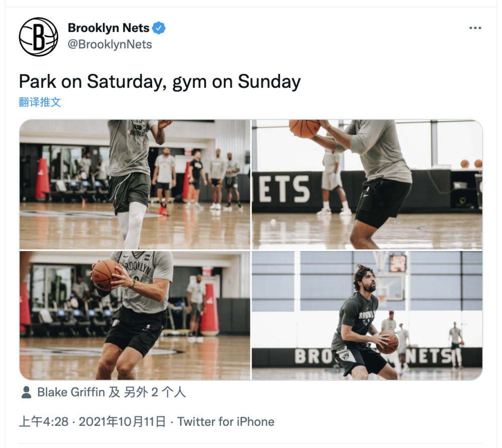502x448 pixels.
Task: Open the top-left practice court photo
Action: point(135,184)
